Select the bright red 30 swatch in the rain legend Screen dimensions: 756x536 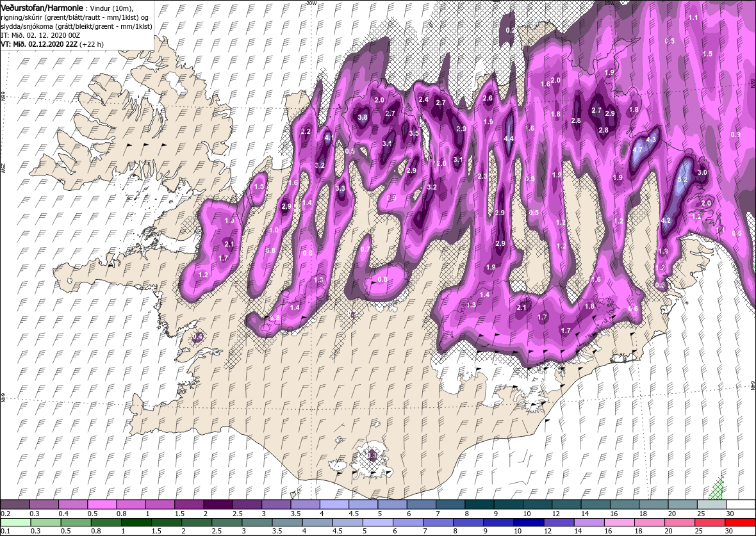tap(741, 523)
